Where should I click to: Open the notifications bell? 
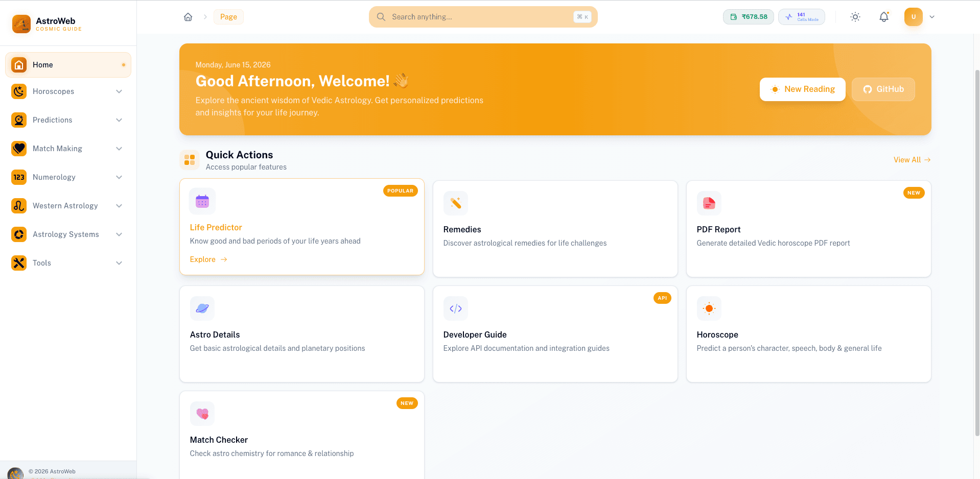[x=884, y=17]
